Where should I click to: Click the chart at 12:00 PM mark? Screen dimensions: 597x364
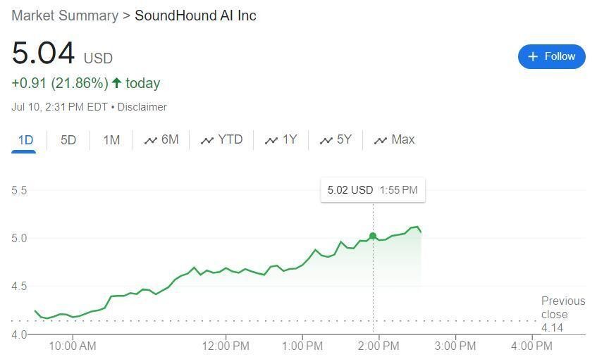click(226, 270)
